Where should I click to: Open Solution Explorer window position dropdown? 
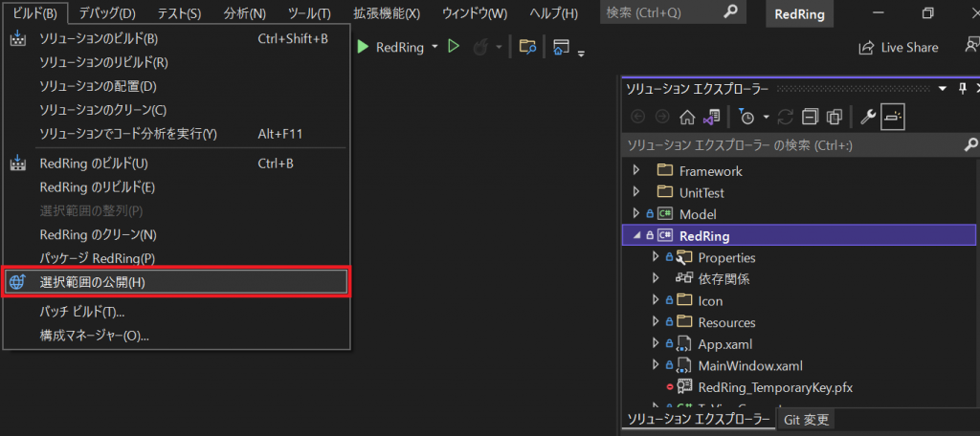[x=943, y=89]
